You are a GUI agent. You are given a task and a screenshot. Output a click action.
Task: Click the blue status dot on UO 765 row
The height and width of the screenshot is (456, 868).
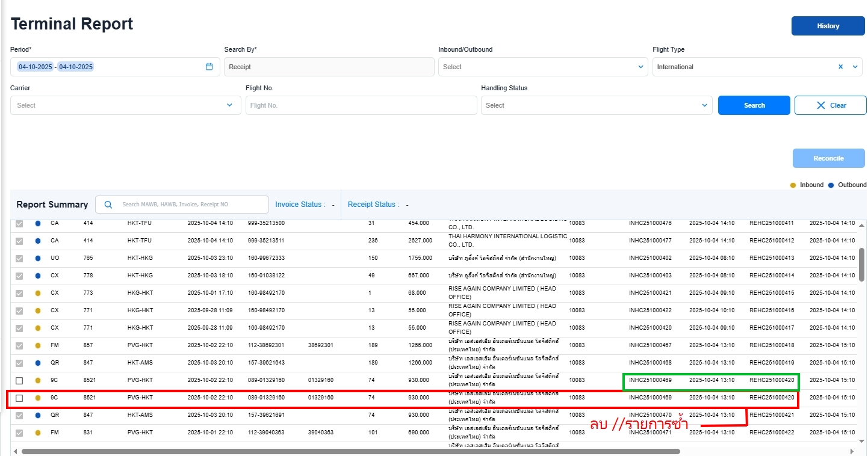pyautogui.click(x=38, y=258)
